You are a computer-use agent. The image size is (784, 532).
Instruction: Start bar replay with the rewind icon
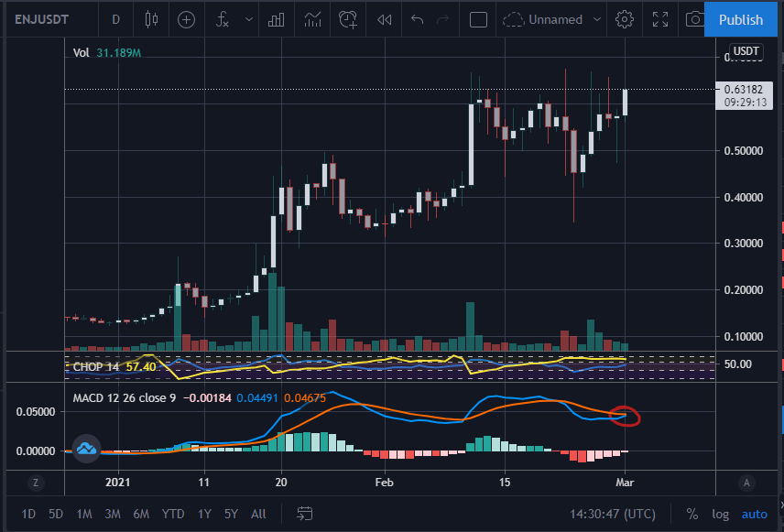384,19
